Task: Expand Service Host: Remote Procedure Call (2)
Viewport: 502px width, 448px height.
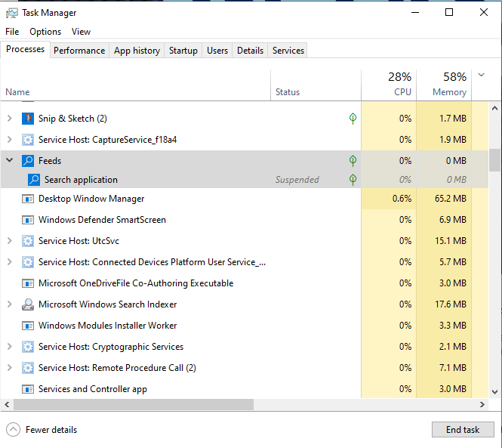Action: coord(10,368)
